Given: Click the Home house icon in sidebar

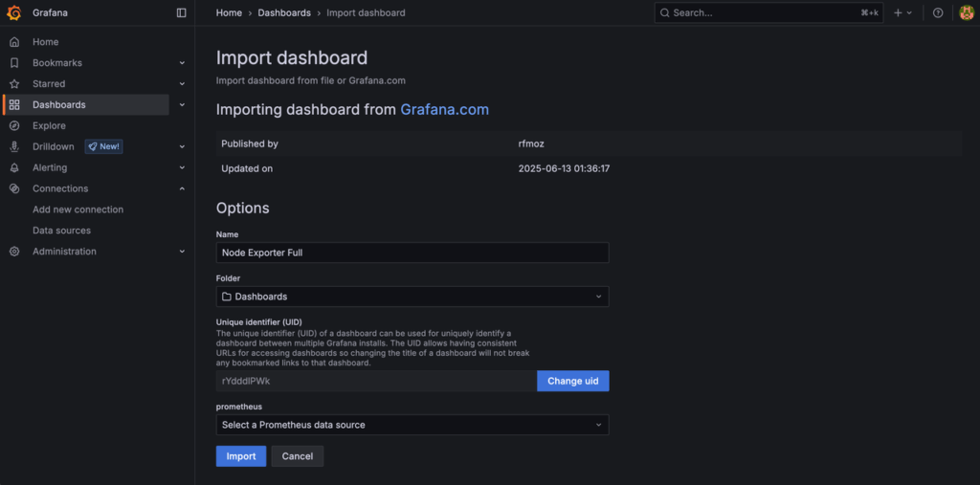Looking at the screenshot, I should click(14, 42).
